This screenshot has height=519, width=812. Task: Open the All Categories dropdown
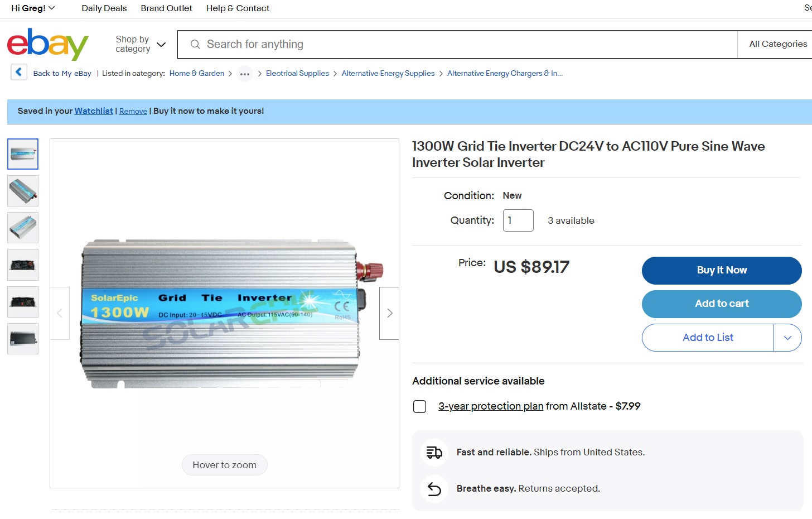click(777, 44)
